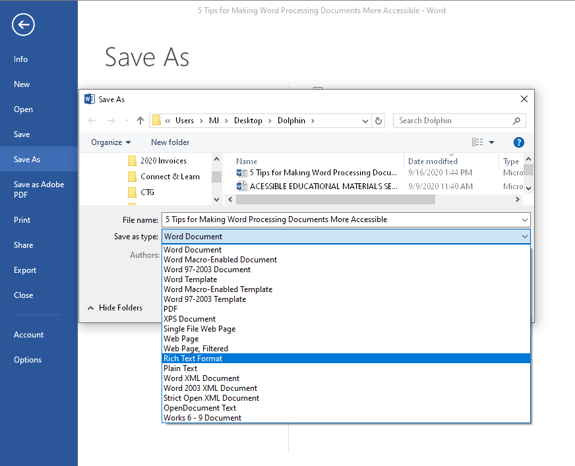Image resolution: width=575 pixels, height=466 pixels.
Task: Choose Word Document file type
Action: point(346,250)
